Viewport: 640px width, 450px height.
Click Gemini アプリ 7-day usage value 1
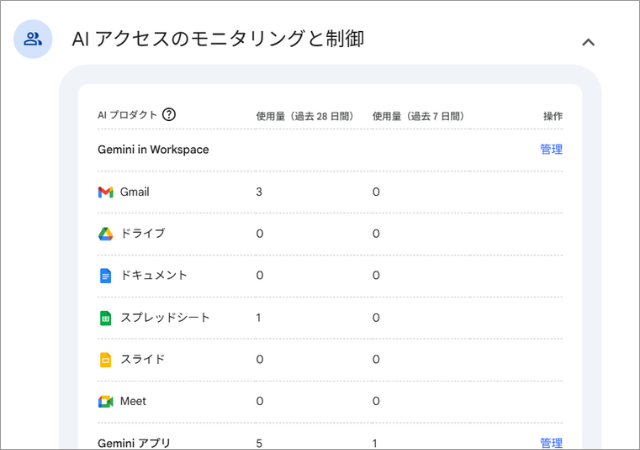pyautogui.click(x=375, y=443)
